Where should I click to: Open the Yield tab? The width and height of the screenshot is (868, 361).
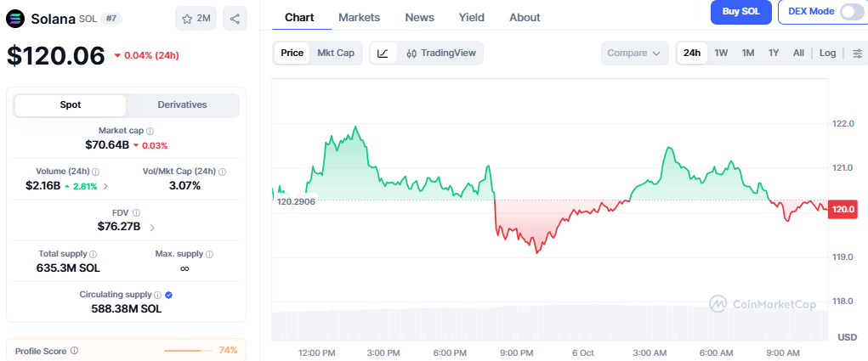[472, 17]
